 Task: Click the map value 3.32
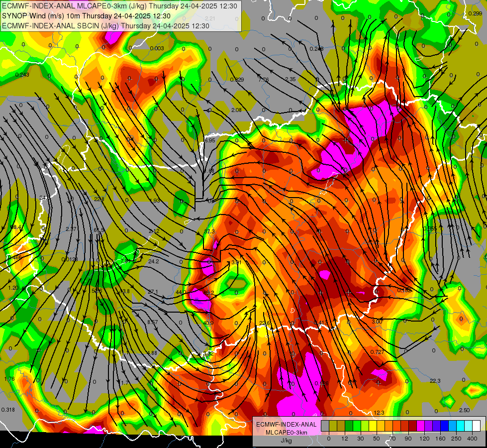tap(208, 353)
